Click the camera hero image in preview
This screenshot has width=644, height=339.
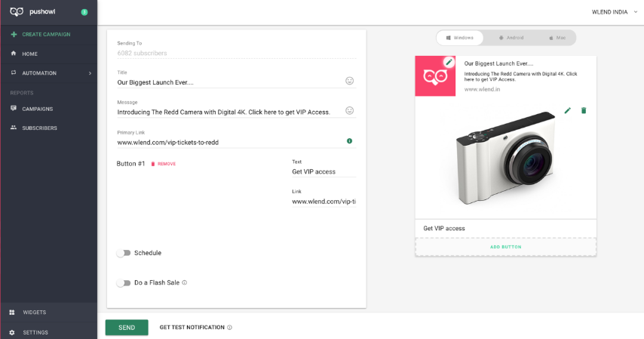(505, 158)
